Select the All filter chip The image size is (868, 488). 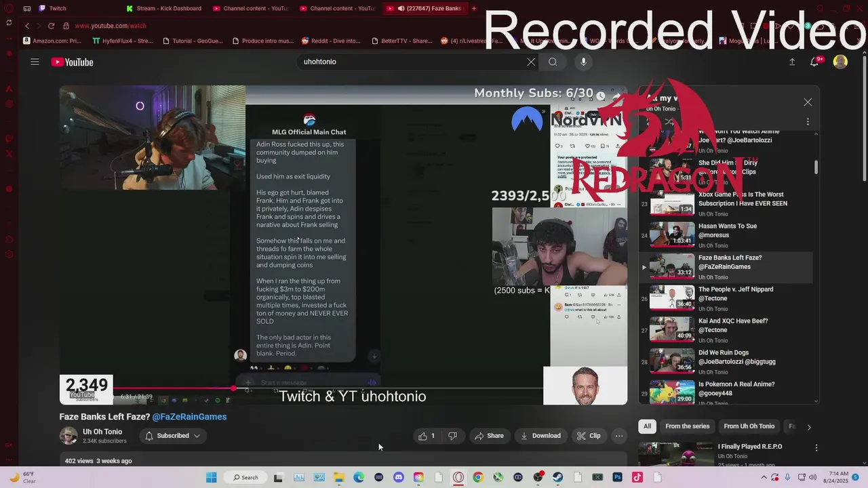pos(647,426)
